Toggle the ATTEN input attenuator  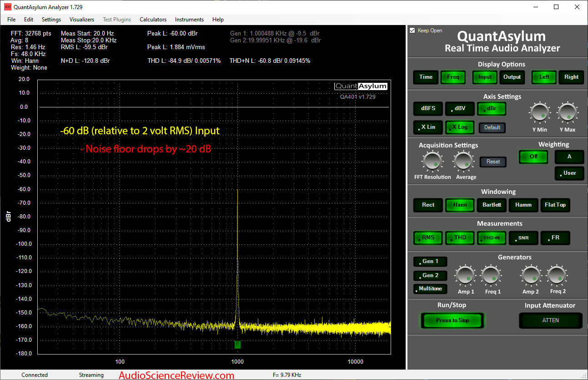click(551, 320)
